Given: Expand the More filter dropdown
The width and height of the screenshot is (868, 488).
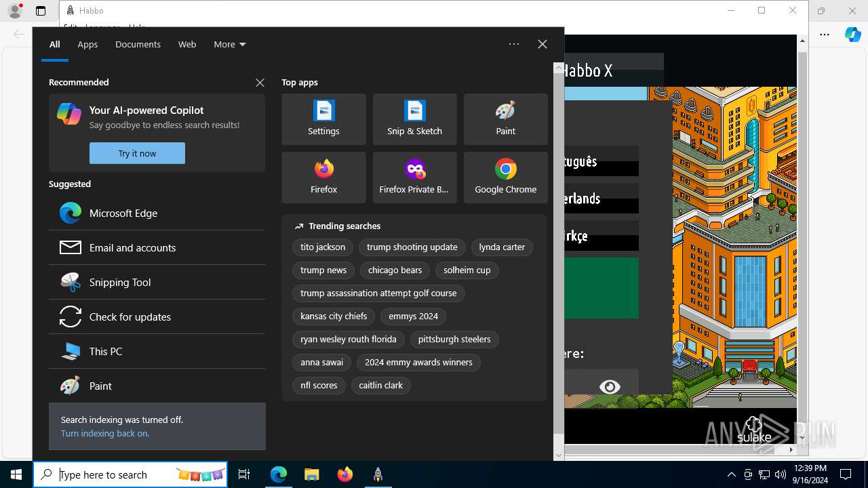Looking at the screenshot, I should (229, 44).
